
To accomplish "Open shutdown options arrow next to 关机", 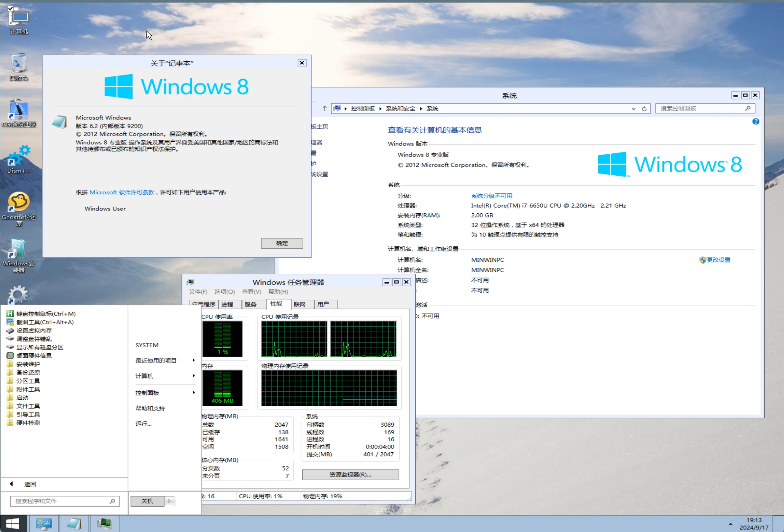I will [169, 501].
